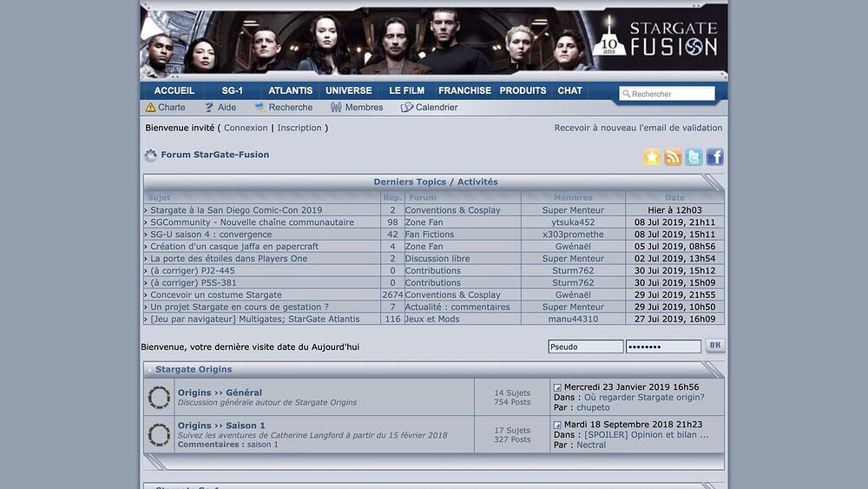
Task: Click the Connexion login link
Action: click(246, 128)
